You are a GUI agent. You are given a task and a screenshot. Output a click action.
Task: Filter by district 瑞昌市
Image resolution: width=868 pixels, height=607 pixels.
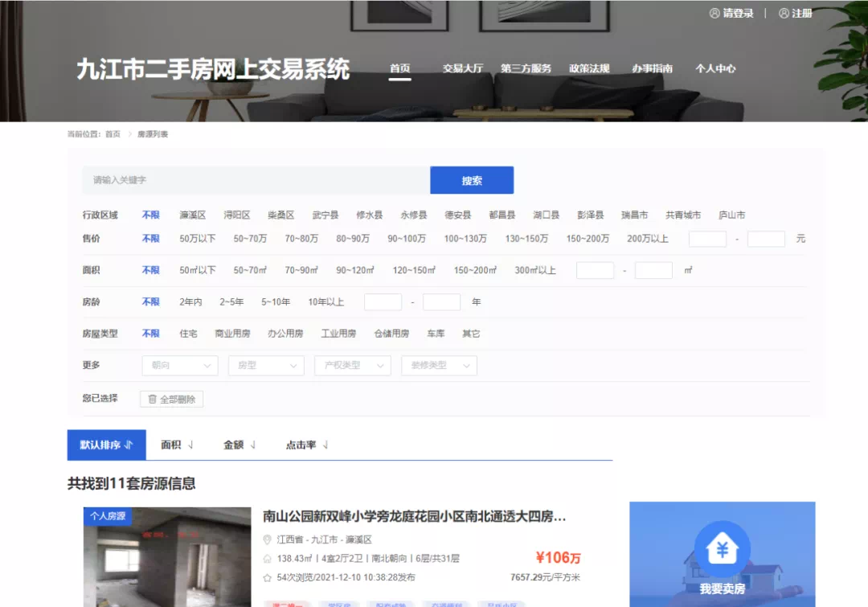(x=634, y=215)
